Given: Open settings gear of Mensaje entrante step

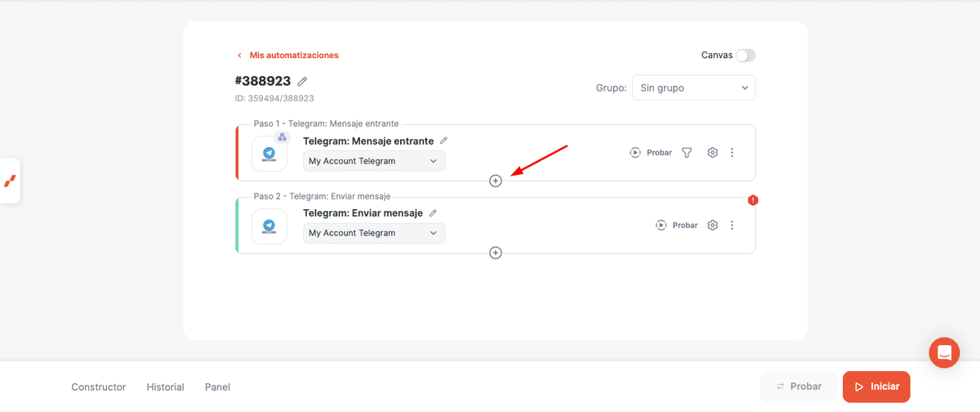Looking at the screenshot, I should tap(712, 153).
